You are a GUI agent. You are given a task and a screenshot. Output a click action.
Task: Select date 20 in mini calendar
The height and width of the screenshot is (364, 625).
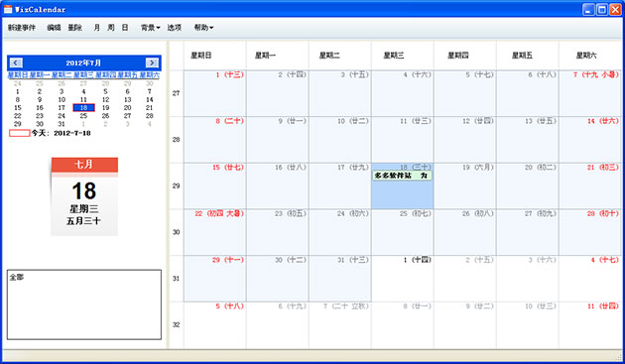tap(128, 108)
